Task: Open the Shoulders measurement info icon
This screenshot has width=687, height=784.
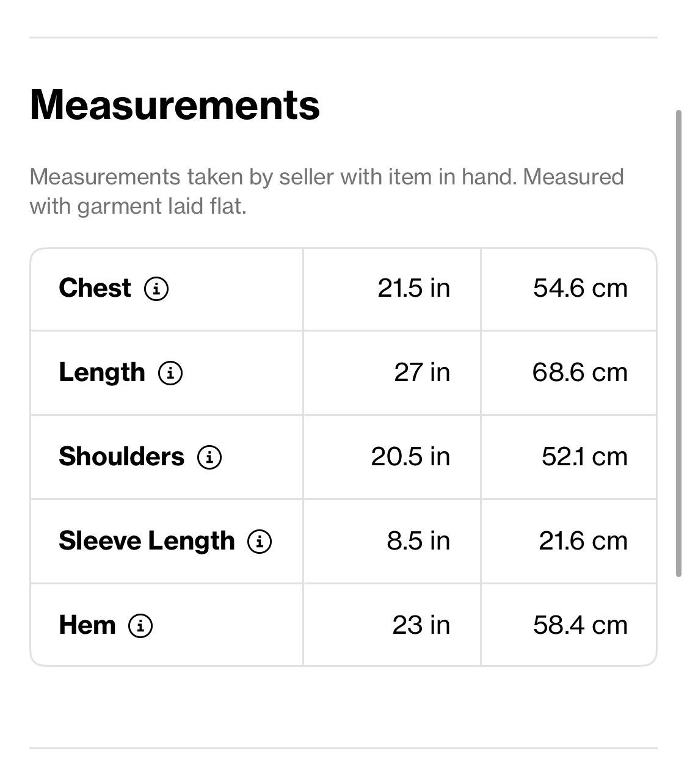Action: (x=209, y=457)
